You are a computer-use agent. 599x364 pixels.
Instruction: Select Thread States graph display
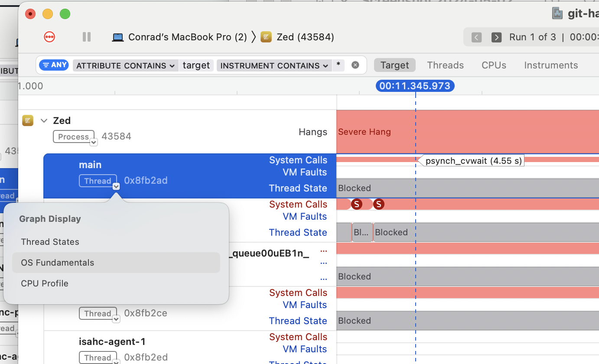(x=50, y=242)
